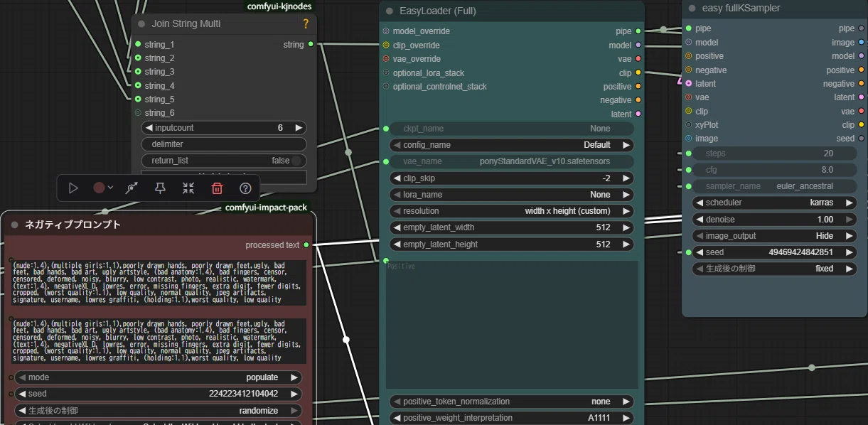The height and width of the screenshot is (425, 868).
Task: Click the seed value in easy fullKSampler
Action: (800, 252)
